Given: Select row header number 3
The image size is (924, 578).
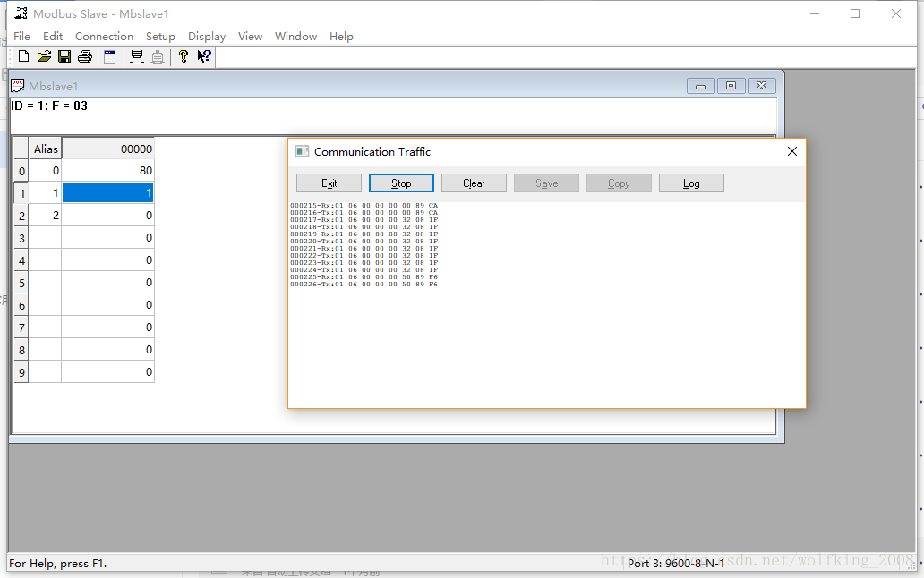Looking at the screenshot, I should click(x=21, y=238).
